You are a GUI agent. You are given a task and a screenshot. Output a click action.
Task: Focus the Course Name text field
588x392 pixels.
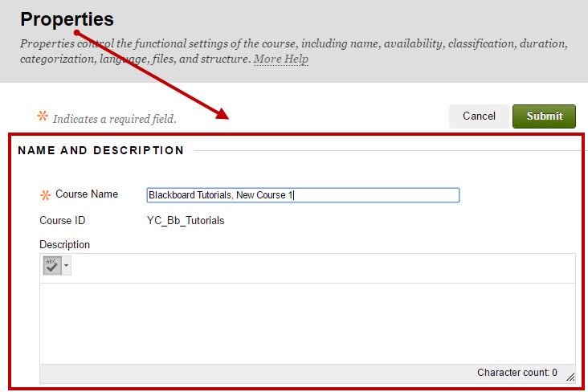pos(303,195)
